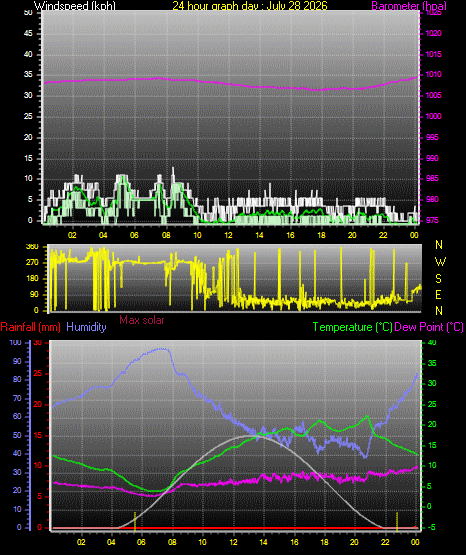Viewport: 466px width, 555px height.
Task: Click the 'Max solar' legend label
Action: (x=142, y=320)
